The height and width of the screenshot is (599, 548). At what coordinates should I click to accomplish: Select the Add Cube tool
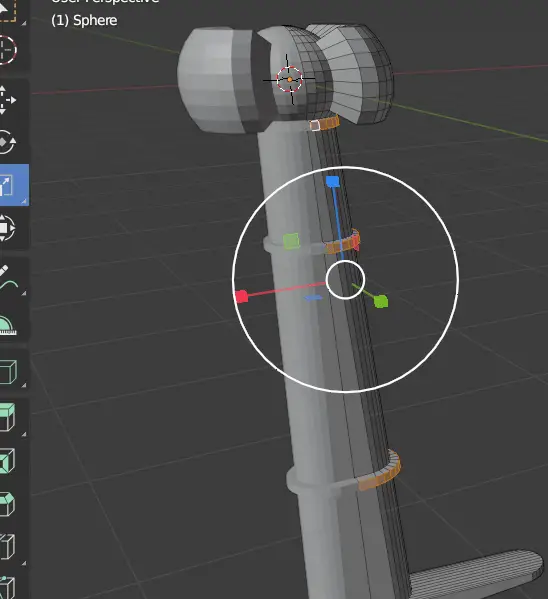[8, 371]
